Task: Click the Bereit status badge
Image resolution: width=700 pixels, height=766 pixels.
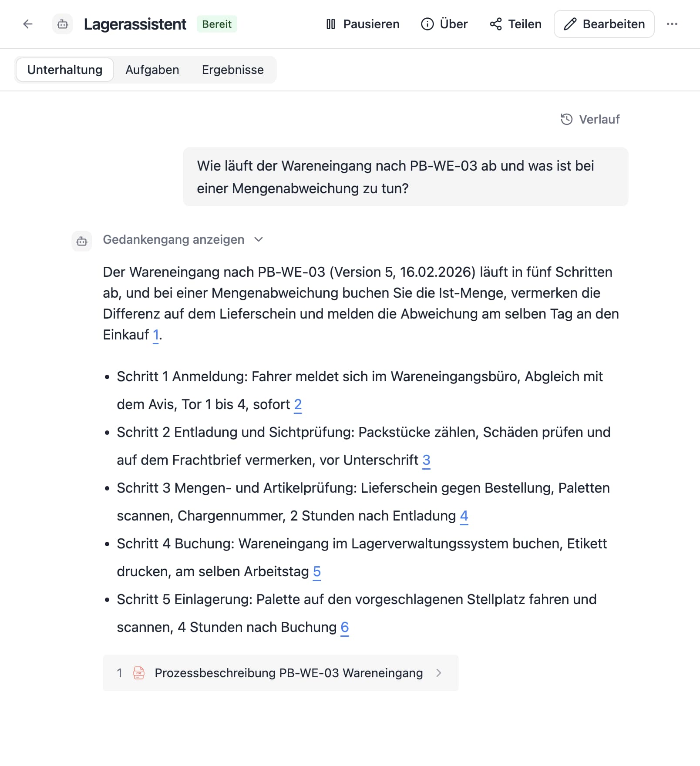Action: (217, 24)
